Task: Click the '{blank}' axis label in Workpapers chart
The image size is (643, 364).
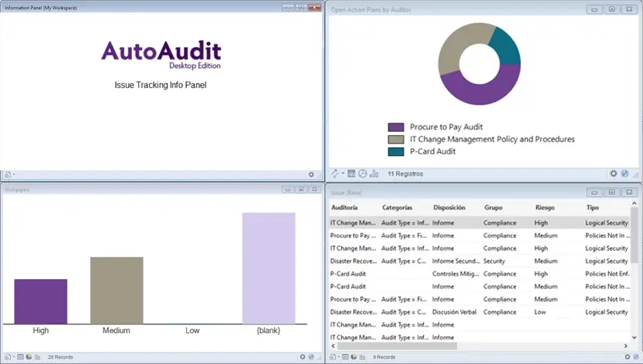Action: click(x=268, y=330)
